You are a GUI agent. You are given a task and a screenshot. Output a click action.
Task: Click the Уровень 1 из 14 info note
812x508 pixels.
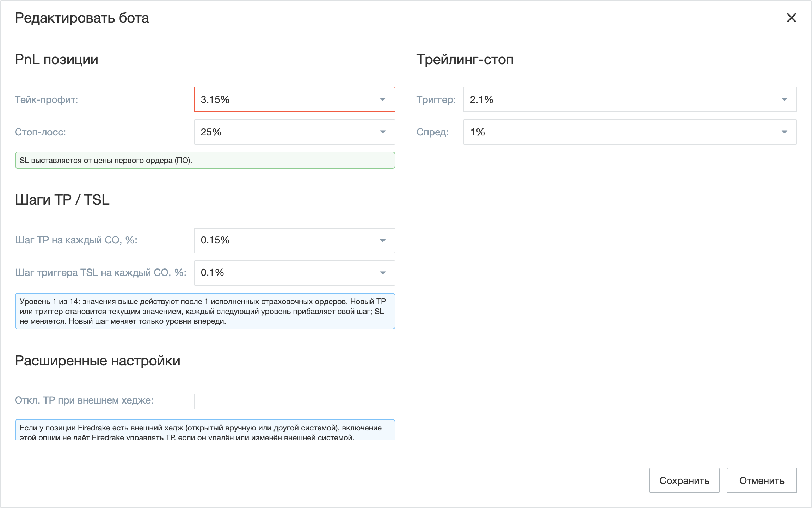(x=205, y=311)
